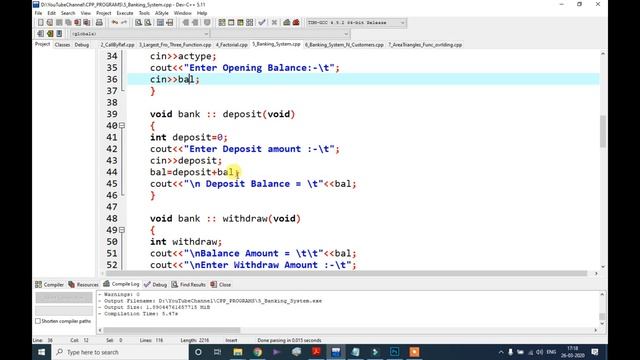The height and width of the screenshot is (360, 640).
Task: Click the Compile toolbar icon
Action: coord(222,23)
